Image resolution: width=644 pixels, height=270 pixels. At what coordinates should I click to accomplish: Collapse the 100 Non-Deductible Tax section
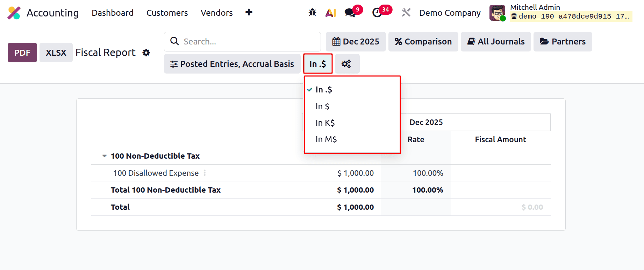click(104, 156)
